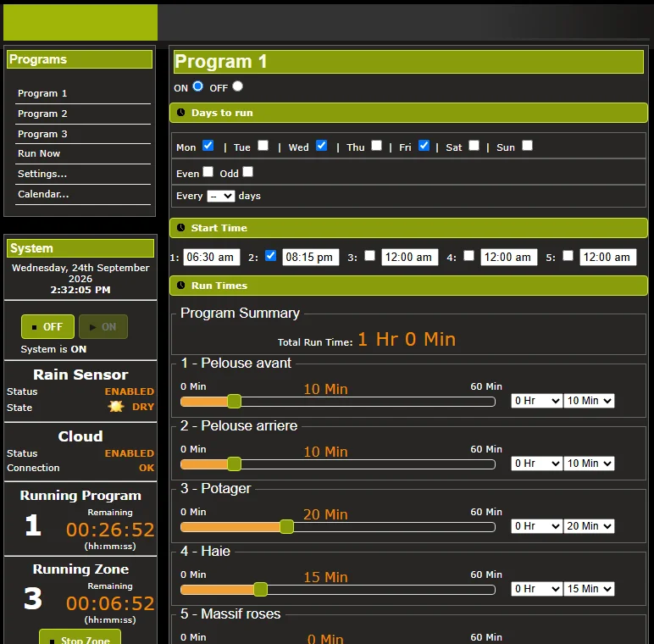The height and width of the screenshot is (644, 654).
Task: Click the 5 - Massif roses zone title
Action: 230,614
